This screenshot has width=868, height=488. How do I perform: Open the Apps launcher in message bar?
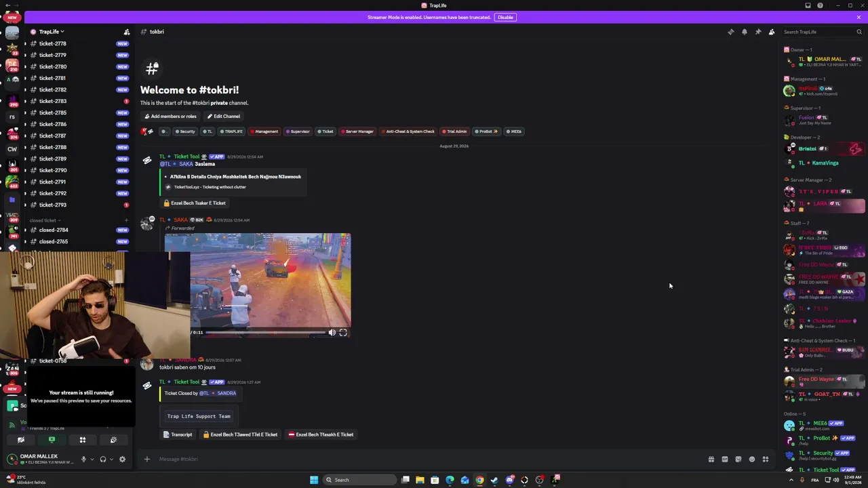[765, 459]
